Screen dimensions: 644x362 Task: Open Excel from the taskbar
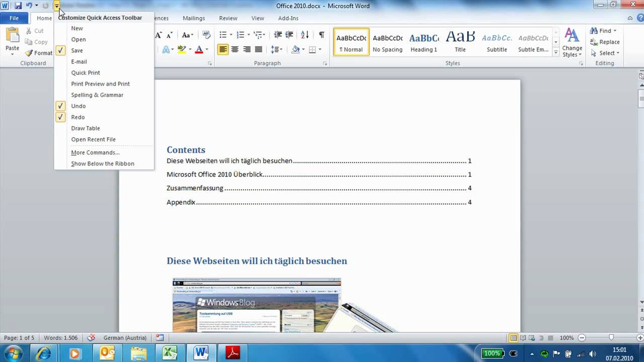point(170,353)
